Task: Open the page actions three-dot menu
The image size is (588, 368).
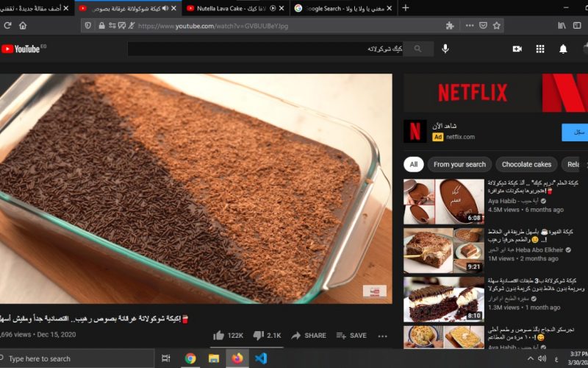Action: pos(470,26)
